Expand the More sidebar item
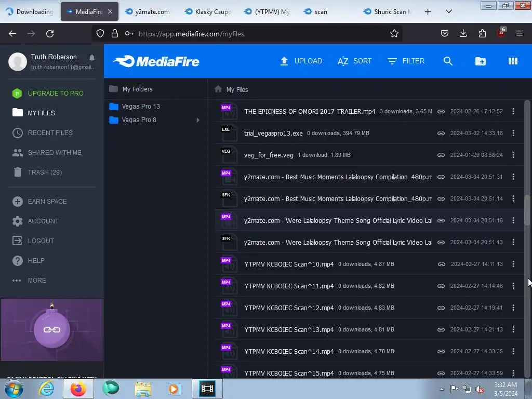The image size is (532, 399). pos(29,281)
